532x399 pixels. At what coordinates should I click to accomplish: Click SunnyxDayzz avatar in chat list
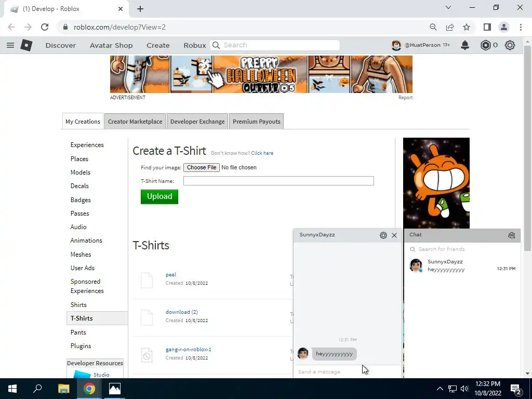pyautogui.click(x=416, y=265)
